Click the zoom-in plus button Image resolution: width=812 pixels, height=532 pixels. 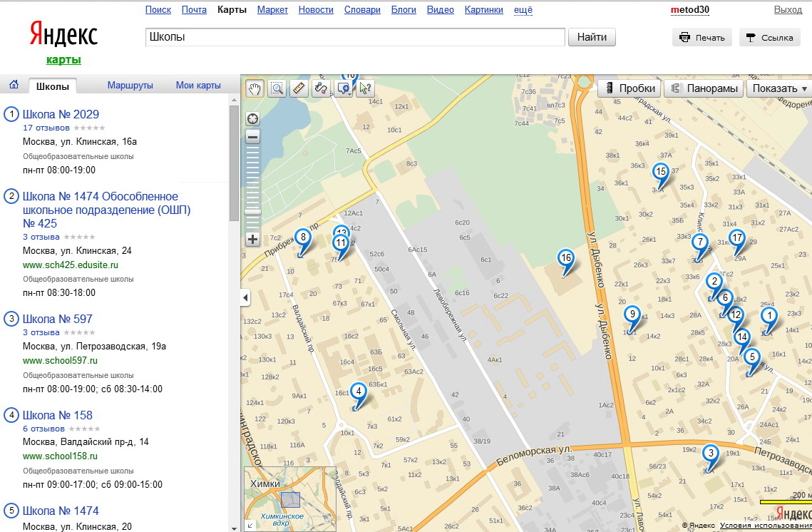click(252, 240)
